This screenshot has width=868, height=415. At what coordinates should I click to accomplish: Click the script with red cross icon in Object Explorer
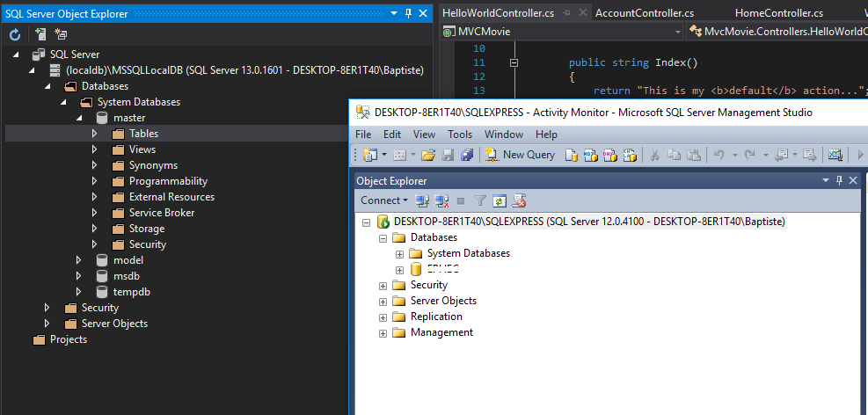click(519, 200)
